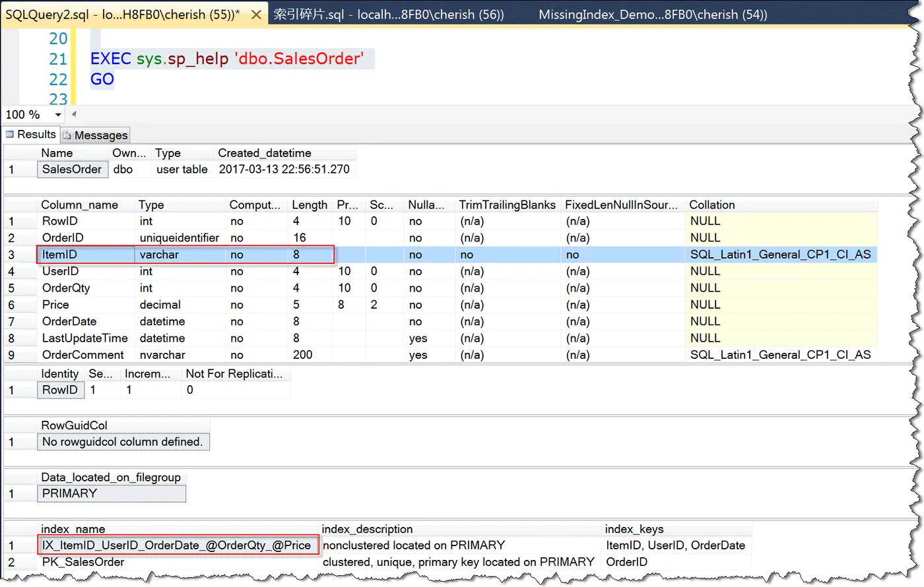This screenshot has height=587, width=924.
Task: Select the 'No rowguidcol column defined.' cell
Action: [123, 442]
